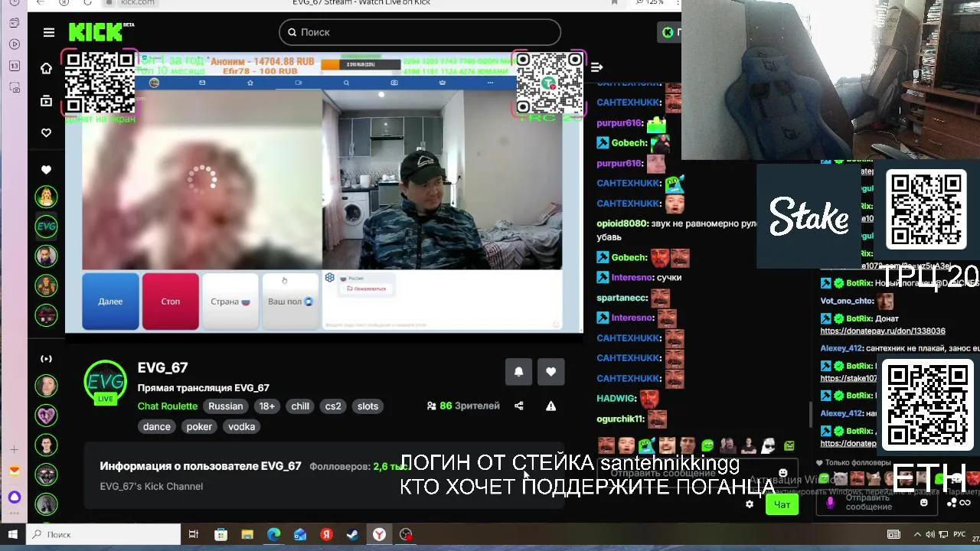Open the Страна country selector in video
Screen dimensions: 980x551
click(x=230, y=302)
